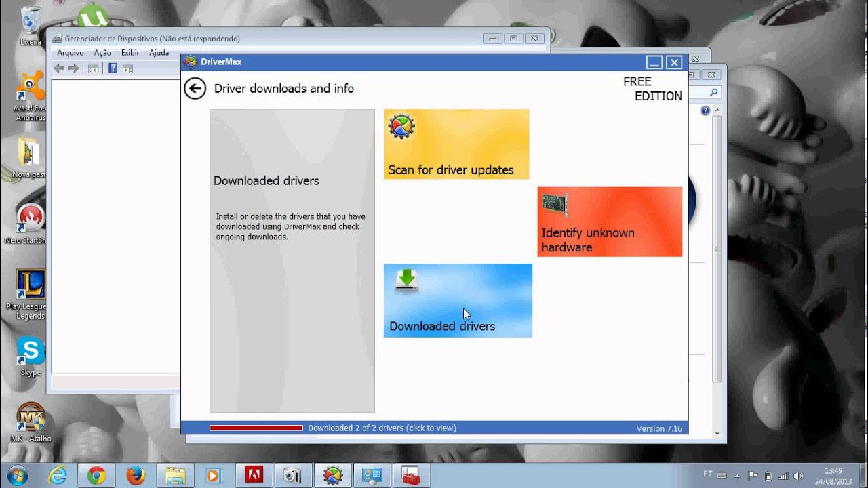The image size is (868, 488).
Task: Open the network signal icon in the tray
Action: [783, 475]
